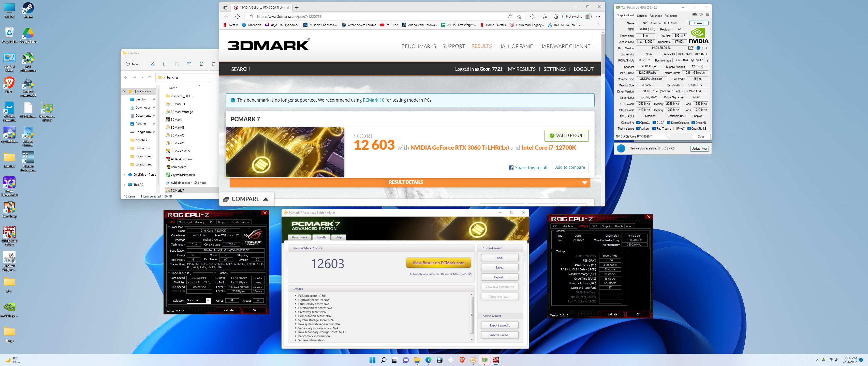Click Export saved... button in PCMark 7
The width and height of the screenshot is (868, 366).
[499, 325]
